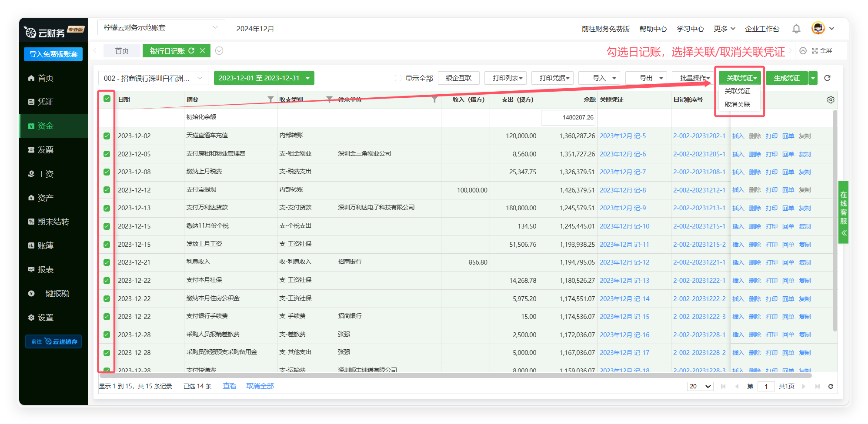Open voucher link 2023年12月 记-10
868x424 pixels.
624,226
